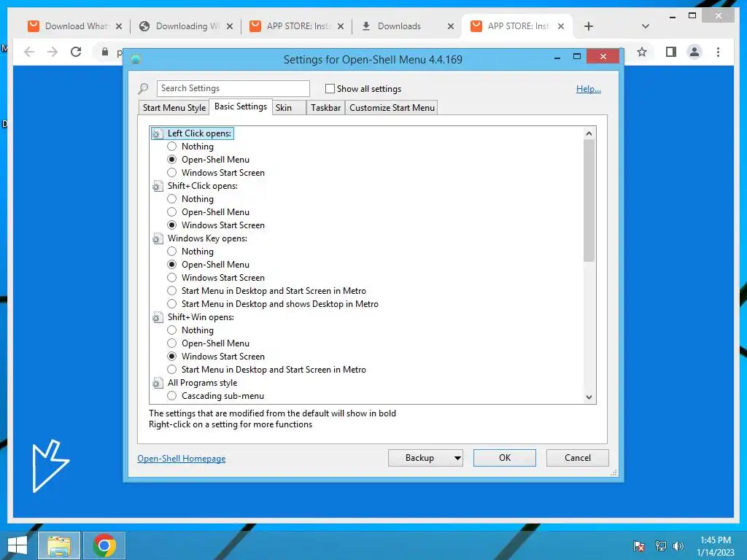Focus the Search Settings input field
This screenshot has width=747, height=560.
[233, 88]
